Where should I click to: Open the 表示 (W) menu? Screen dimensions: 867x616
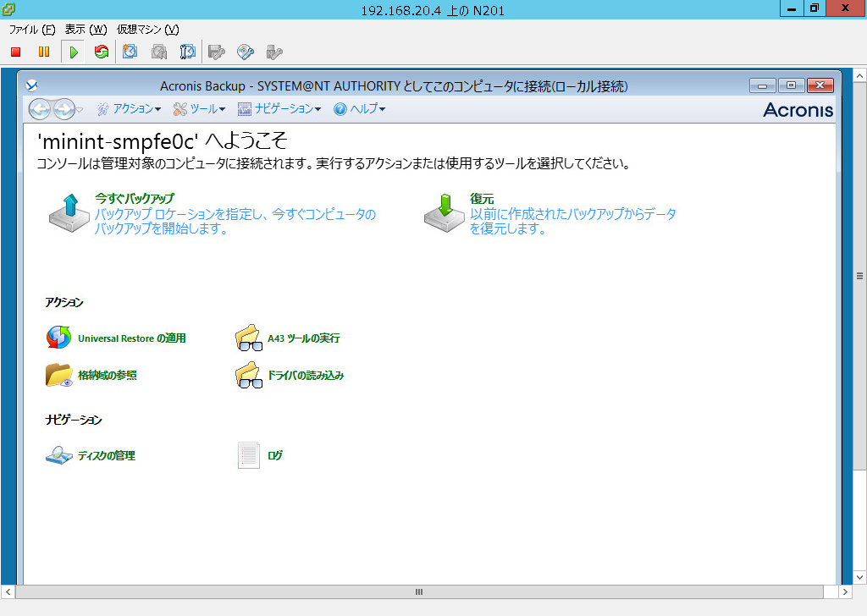pyautogui.click(x=86, y=30)
